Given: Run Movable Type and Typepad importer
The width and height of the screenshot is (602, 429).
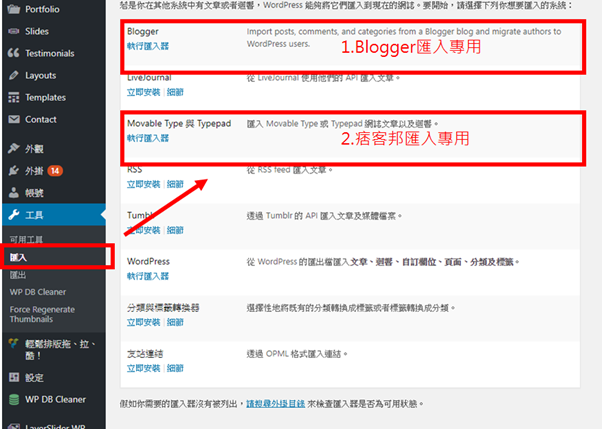Looking at the screenshot, I should pos(148,138).
